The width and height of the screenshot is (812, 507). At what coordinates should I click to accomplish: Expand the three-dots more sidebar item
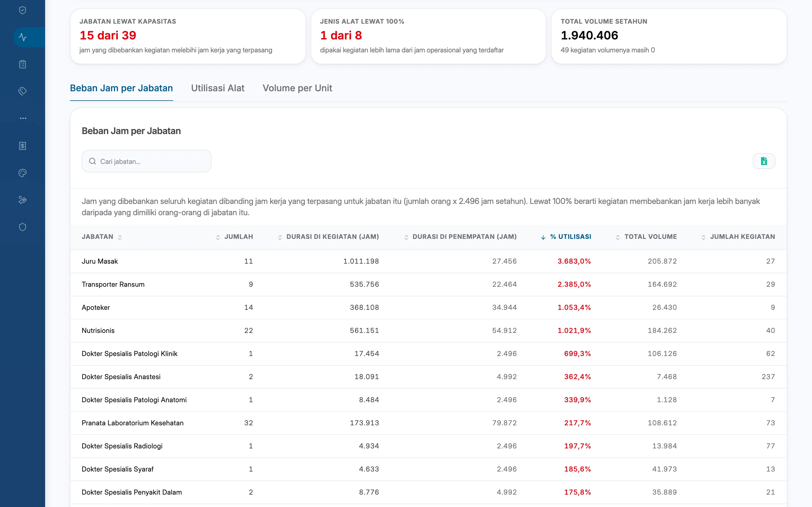coord(23,118)
